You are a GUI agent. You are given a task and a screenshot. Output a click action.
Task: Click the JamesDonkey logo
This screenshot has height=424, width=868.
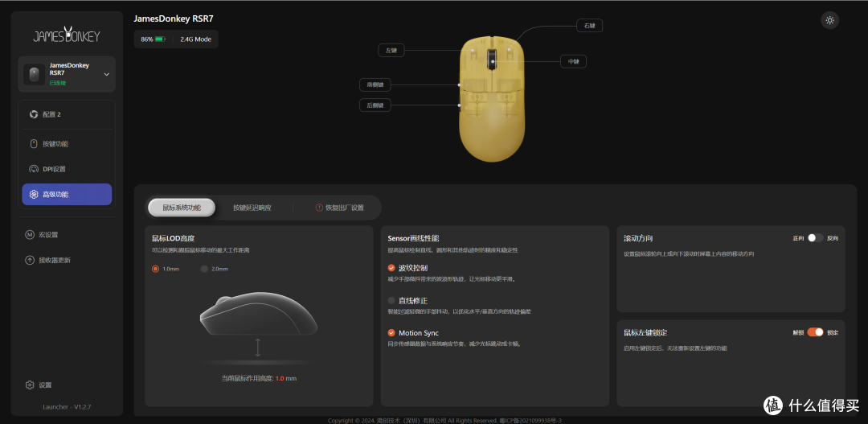click(x=67, y=35)
